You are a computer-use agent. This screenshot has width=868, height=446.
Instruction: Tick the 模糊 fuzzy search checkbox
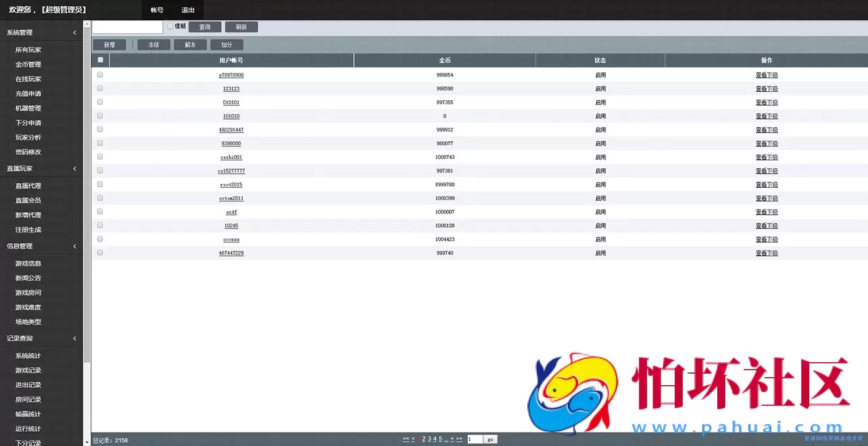pos(170,26)
